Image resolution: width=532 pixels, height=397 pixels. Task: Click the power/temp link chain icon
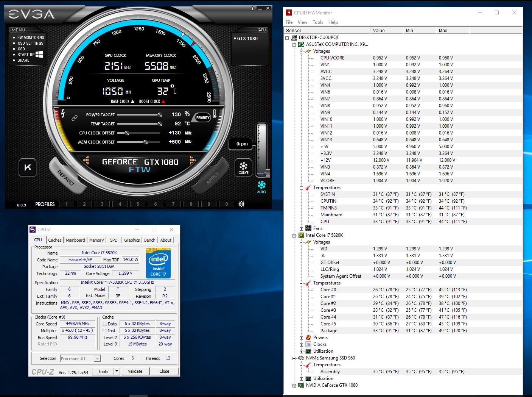[x=75, y=118]
